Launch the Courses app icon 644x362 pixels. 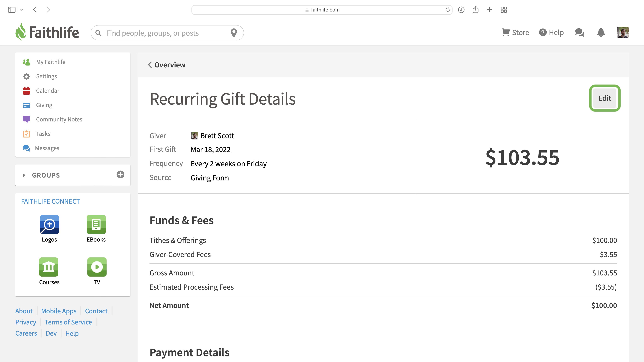[x=49, y=267]
